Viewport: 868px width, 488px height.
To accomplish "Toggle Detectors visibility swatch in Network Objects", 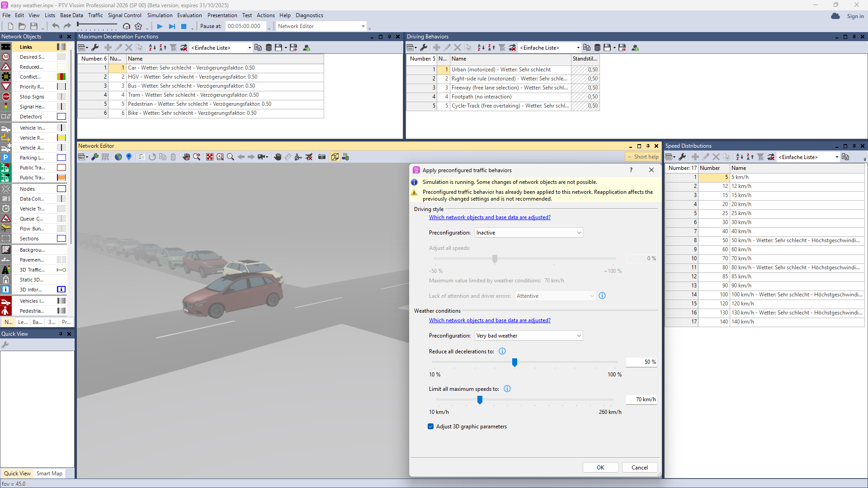I will coord(61,117).
